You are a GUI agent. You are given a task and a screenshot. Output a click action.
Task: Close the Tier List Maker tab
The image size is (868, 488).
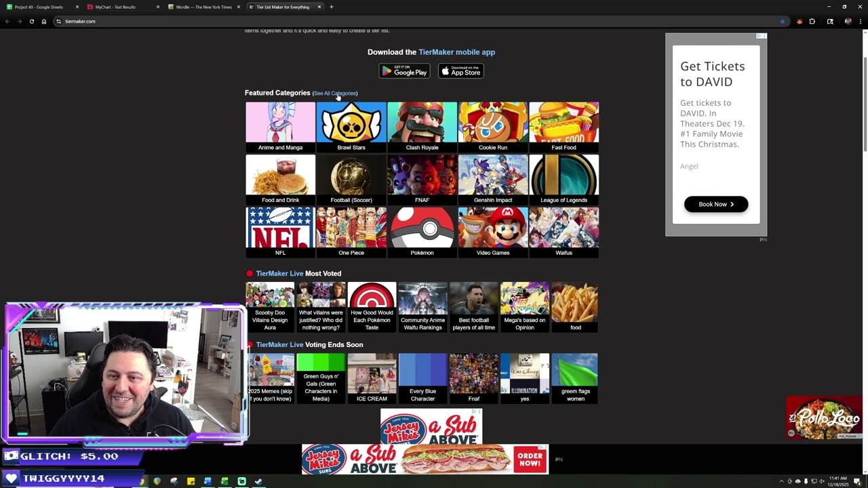[x=319, y=7]
